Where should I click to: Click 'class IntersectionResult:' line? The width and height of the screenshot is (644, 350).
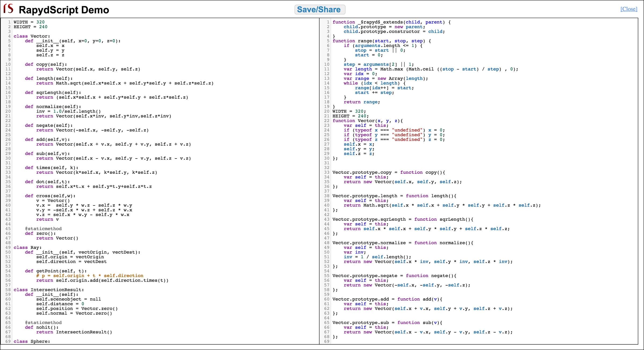tap(48, 290)
